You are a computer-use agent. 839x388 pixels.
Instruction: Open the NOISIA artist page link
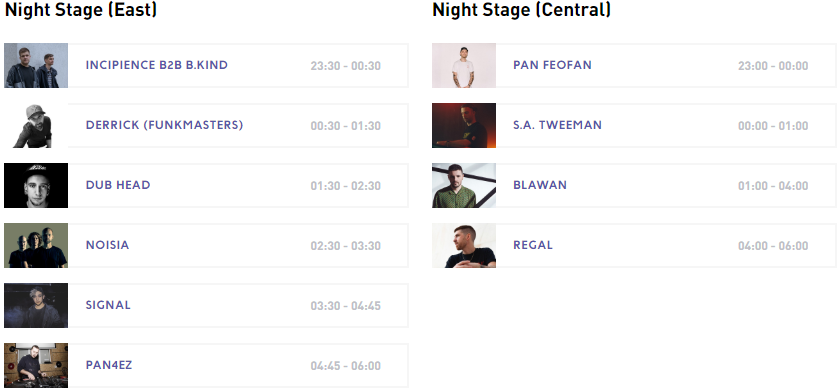(108, 245)
